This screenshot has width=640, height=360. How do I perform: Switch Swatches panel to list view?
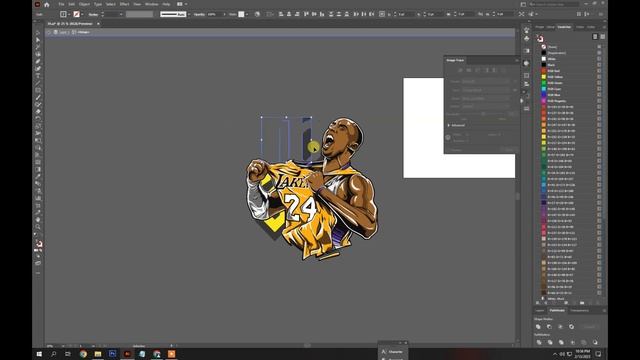click(x=595, y=37)
